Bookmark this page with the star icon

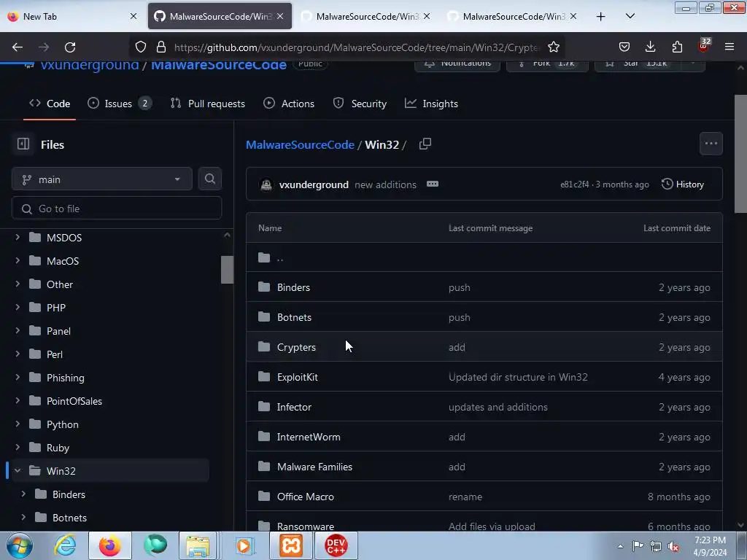coord(553,47)
